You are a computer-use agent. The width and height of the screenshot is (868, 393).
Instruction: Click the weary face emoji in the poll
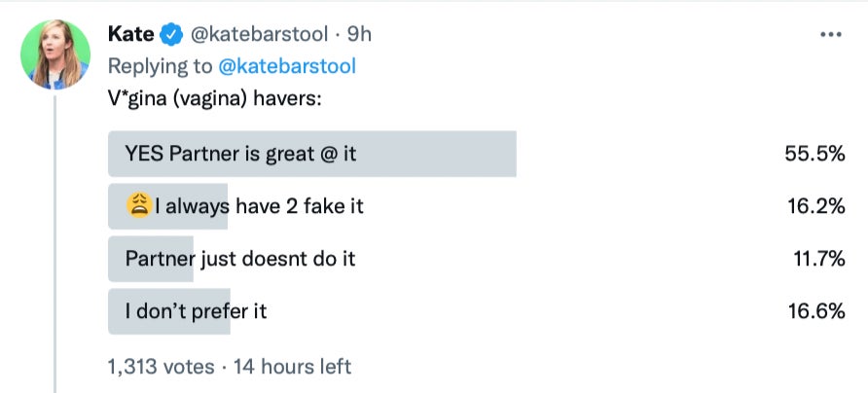pyautogui.click(x=138, y=206)
